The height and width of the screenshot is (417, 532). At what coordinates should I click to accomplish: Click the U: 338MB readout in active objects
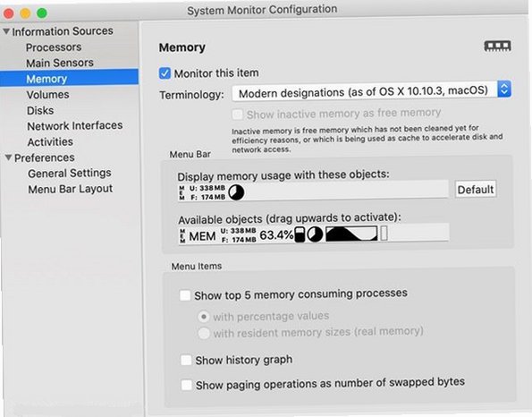[x=207, y=188]
